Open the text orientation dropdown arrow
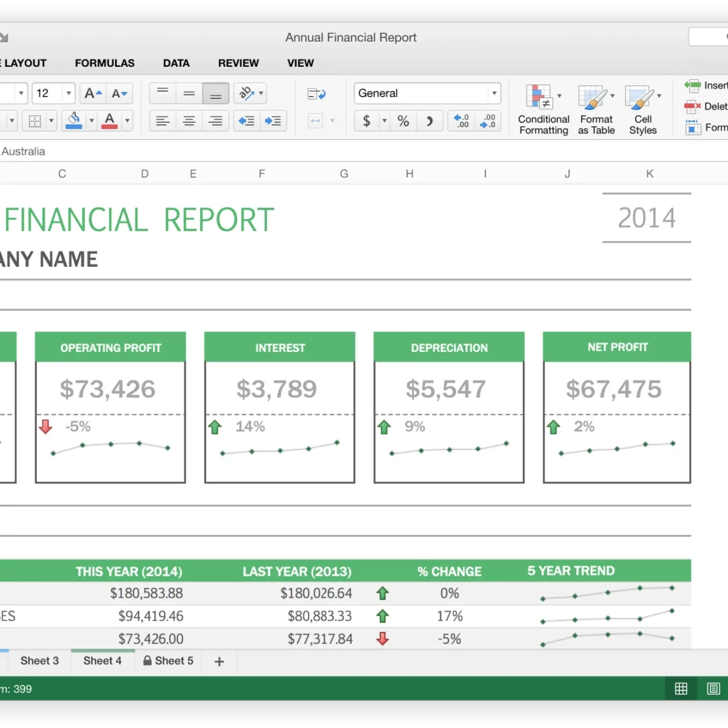Viewport: 728px width, 728px height. pos(261,93)
